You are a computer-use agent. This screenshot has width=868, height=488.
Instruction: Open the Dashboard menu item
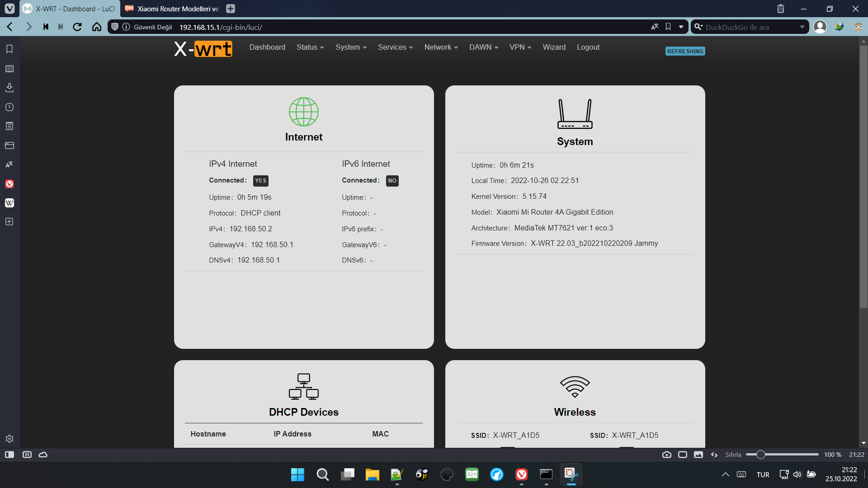click(x=267, y=47)
